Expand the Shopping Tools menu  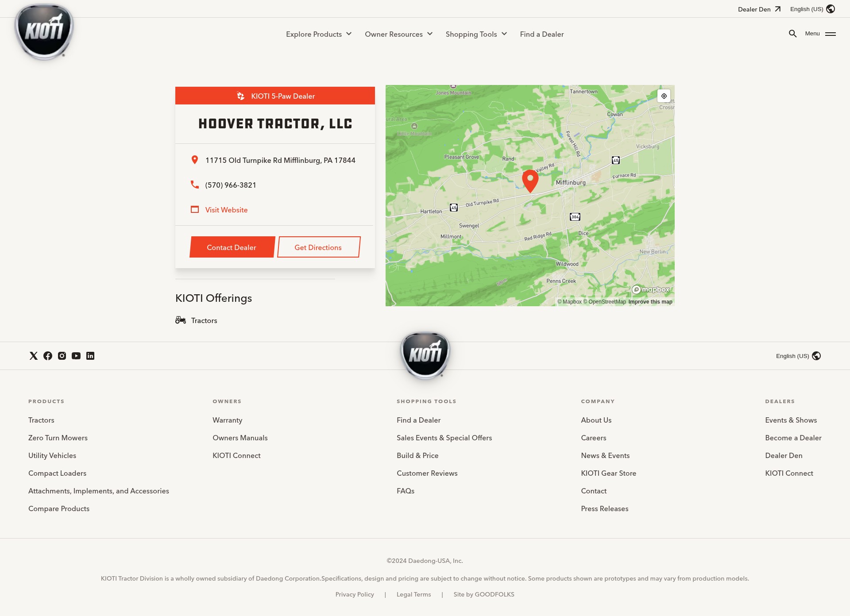476,34
